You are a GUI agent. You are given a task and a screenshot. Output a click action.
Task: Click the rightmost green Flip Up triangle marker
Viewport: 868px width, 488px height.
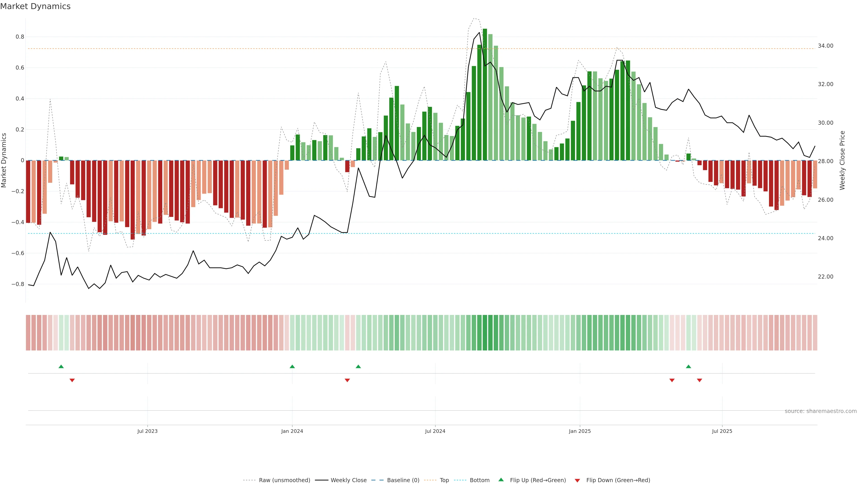click(x=688, y=366)
